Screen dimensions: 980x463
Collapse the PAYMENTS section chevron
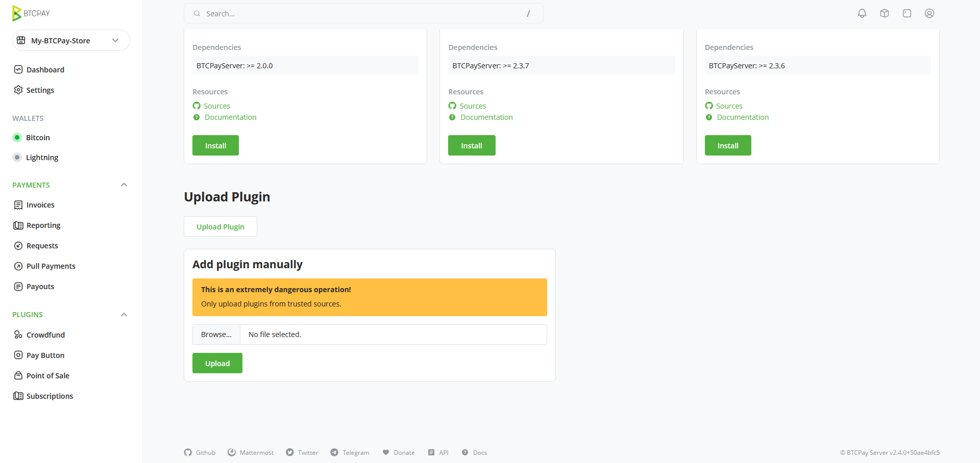point(124,185)
